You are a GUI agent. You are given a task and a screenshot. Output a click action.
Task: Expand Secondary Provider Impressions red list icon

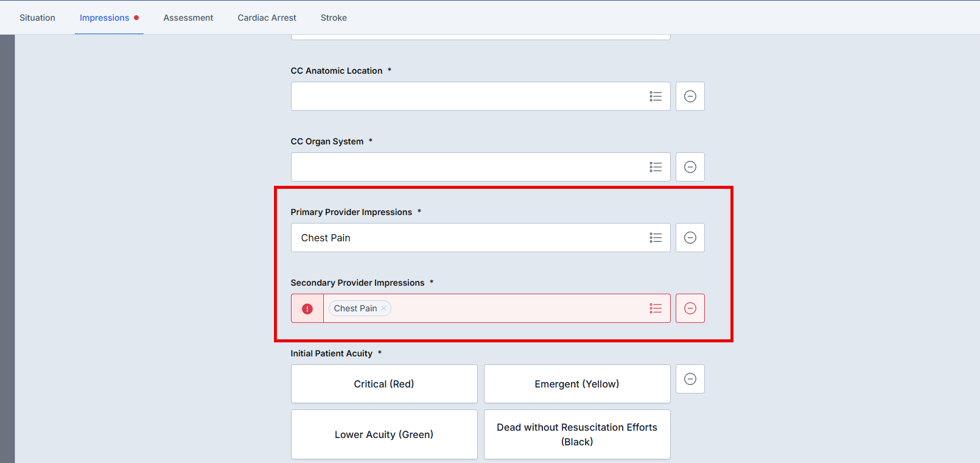coord(655,308)
